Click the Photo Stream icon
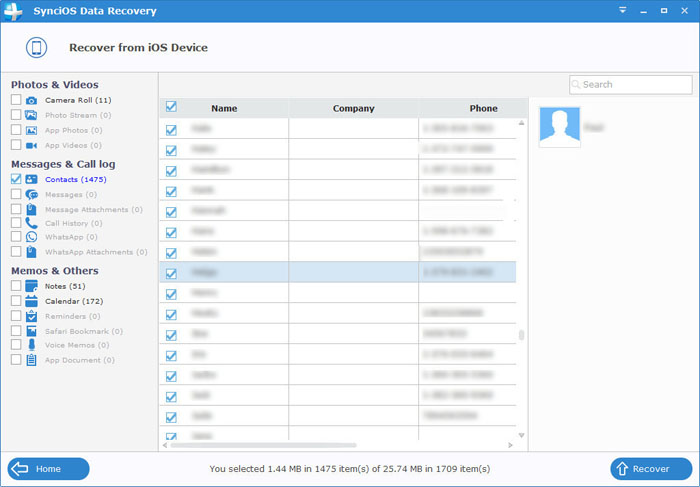The image size is (700, 487). [31, 115]
